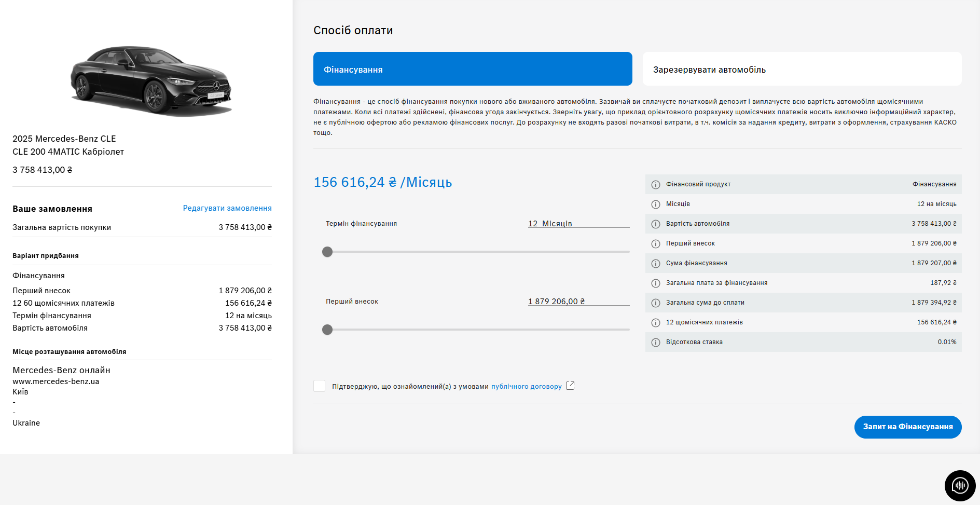Open external link icon after публічного договору
Image resolution: width=980 pixels, height=505 pixels.
point(570,386)
